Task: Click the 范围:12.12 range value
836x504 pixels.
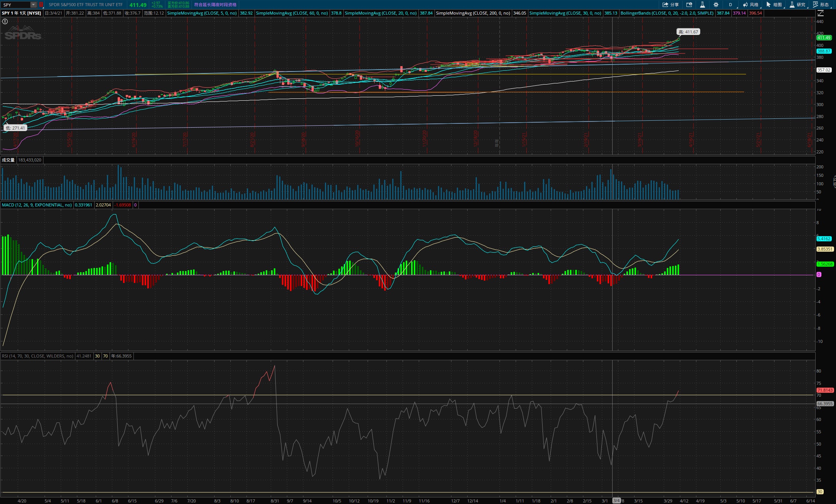Action: click(154, 13)
